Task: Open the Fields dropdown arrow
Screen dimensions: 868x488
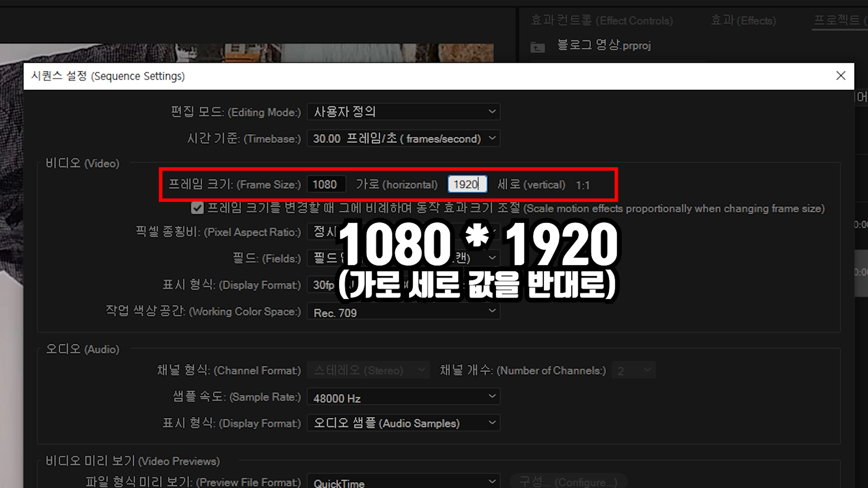Action: [492, 258]
